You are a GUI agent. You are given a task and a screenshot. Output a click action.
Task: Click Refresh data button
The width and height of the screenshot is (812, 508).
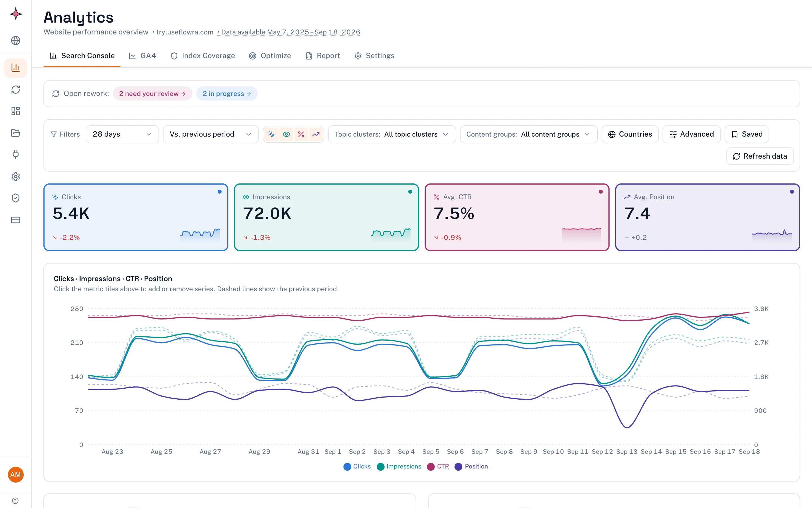[x=760, y=156]
